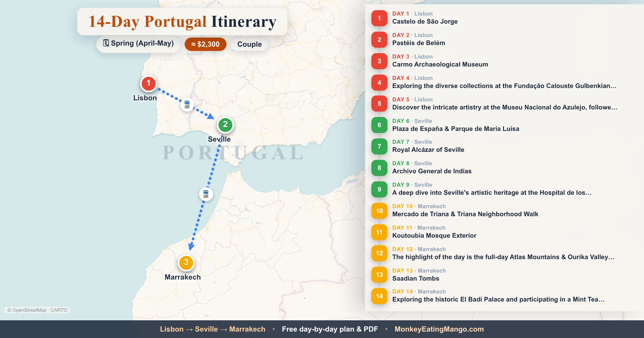Click the Museu Nacional do Azulejo entry
This screenshot has width=644, height=338.
[505, 107]
